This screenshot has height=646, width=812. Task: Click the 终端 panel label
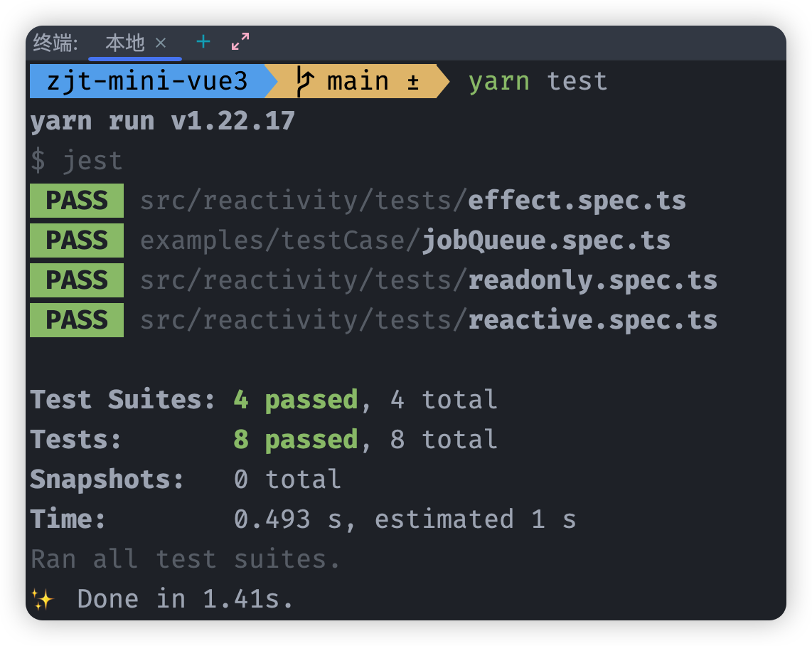55,43
